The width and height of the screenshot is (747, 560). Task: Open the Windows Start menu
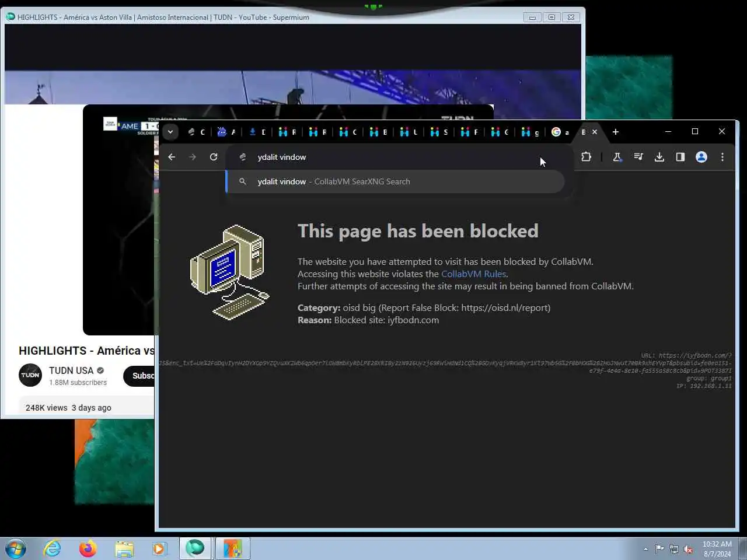click(x=16, y=549)
